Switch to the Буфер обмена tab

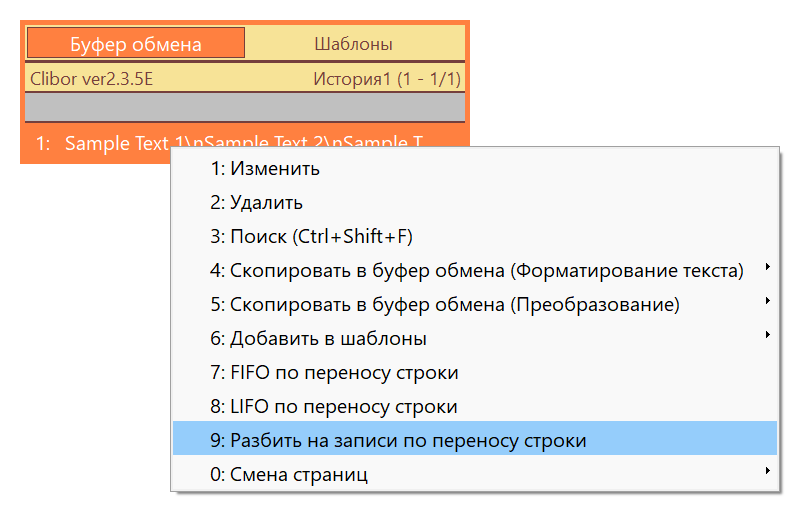click(135, 44)
